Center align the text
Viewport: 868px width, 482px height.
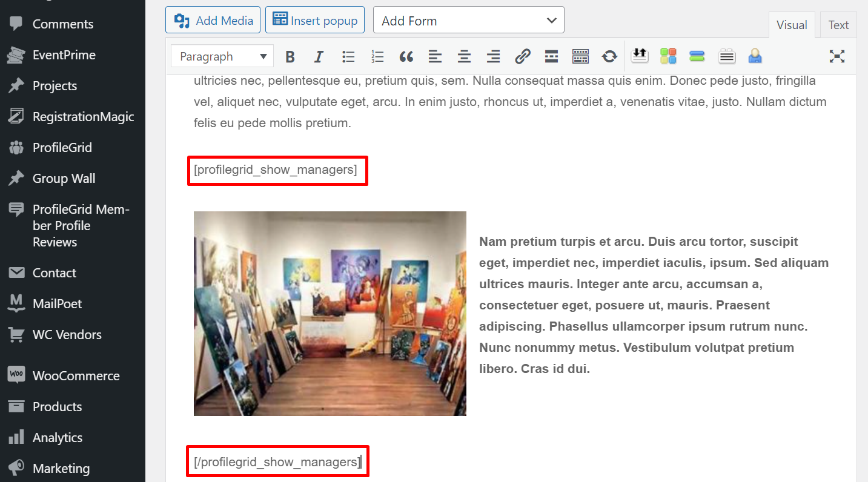(x=464, y=57)
